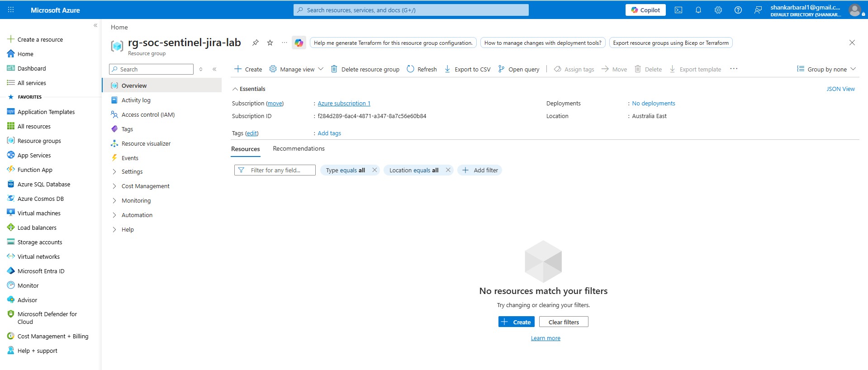Click Create a resource in sidebar

pyautogui.click(x=35, y=39)
